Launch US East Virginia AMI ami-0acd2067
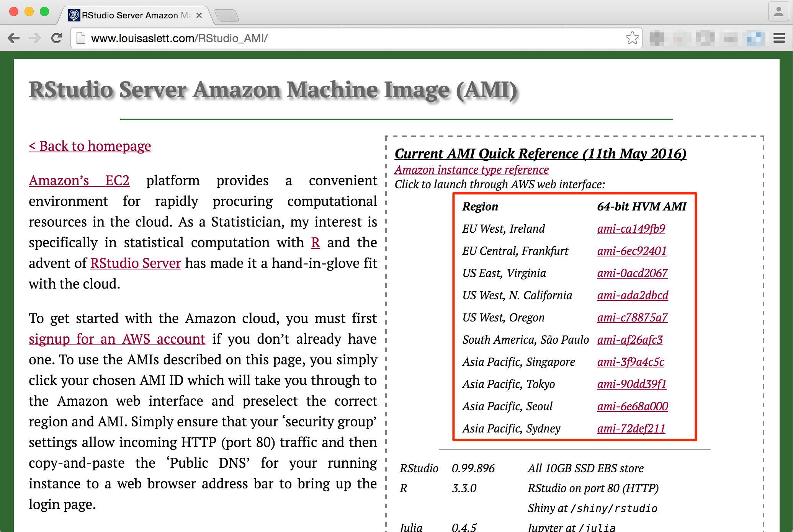The width and height of the screenshot is (793, 532). [x=632, y=273]
